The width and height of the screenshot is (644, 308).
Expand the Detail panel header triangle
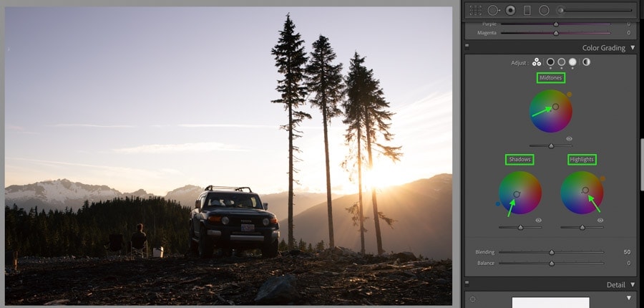(x=633, y=284)
